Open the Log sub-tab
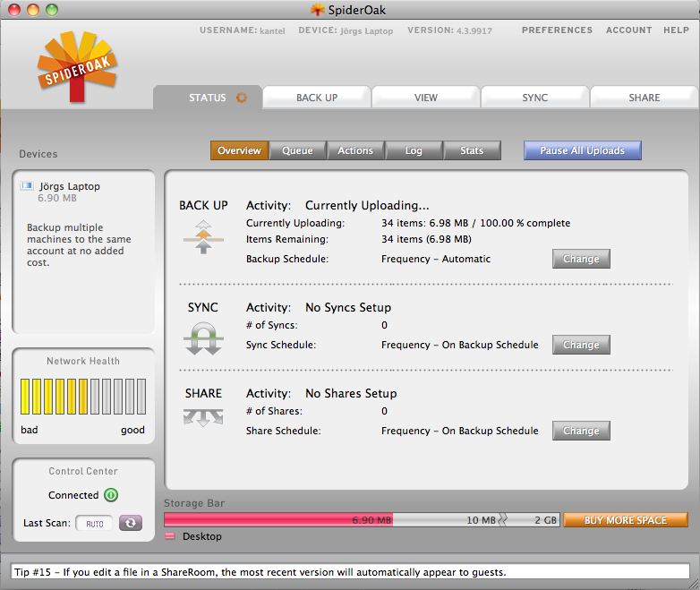 tap(414, 150)
